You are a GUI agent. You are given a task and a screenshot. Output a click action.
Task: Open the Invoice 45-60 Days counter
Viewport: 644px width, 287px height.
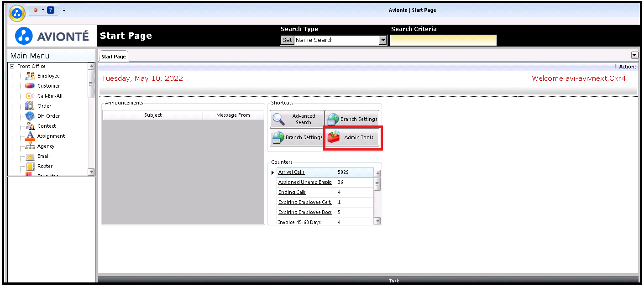pos(299,222)
